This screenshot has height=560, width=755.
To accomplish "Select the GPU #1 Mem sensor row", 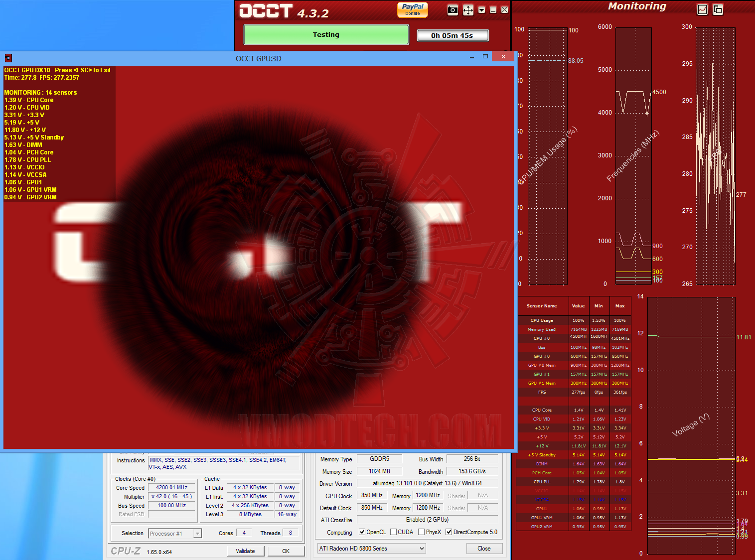I will click(x=574, y=383).
